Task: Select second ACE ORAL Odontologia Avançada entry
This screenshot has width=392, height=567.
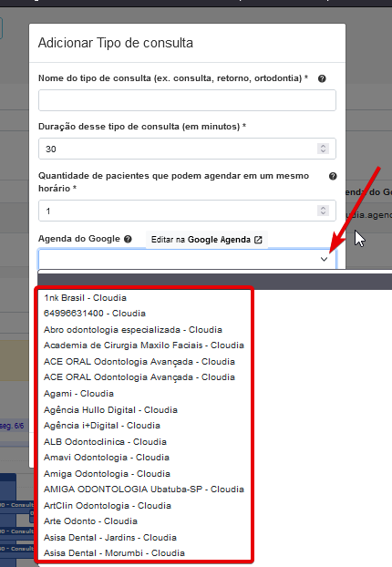Action: [139, 377]
